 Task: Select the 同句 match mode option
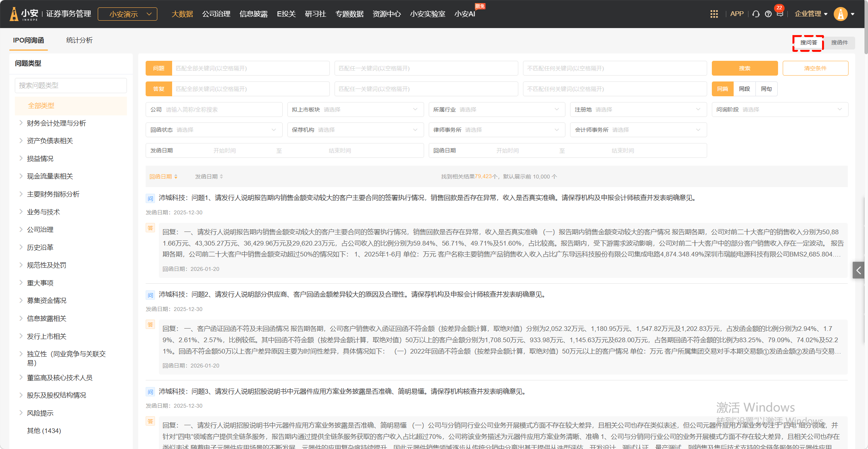click(x=766, y=89)
